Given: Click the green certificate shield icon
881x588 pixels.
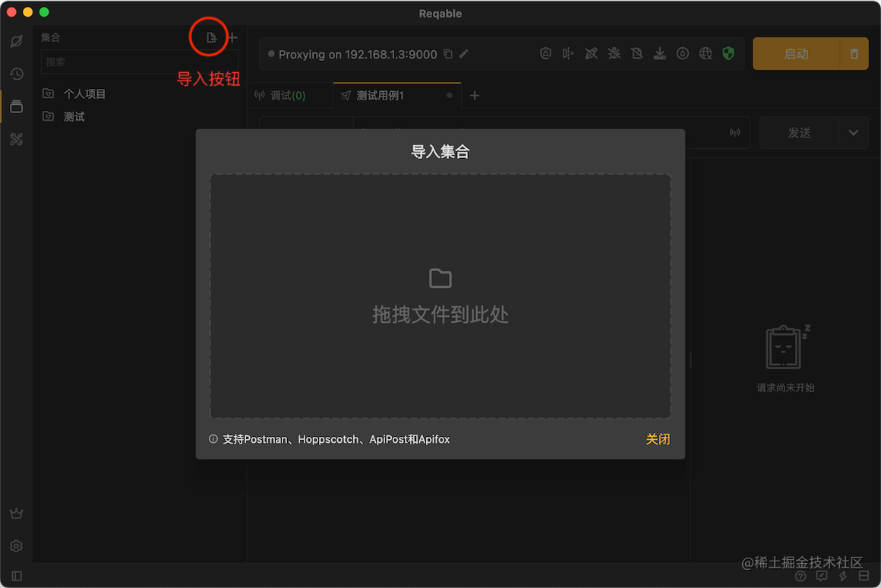Looking at the screenshot, I should coord(728,53).
